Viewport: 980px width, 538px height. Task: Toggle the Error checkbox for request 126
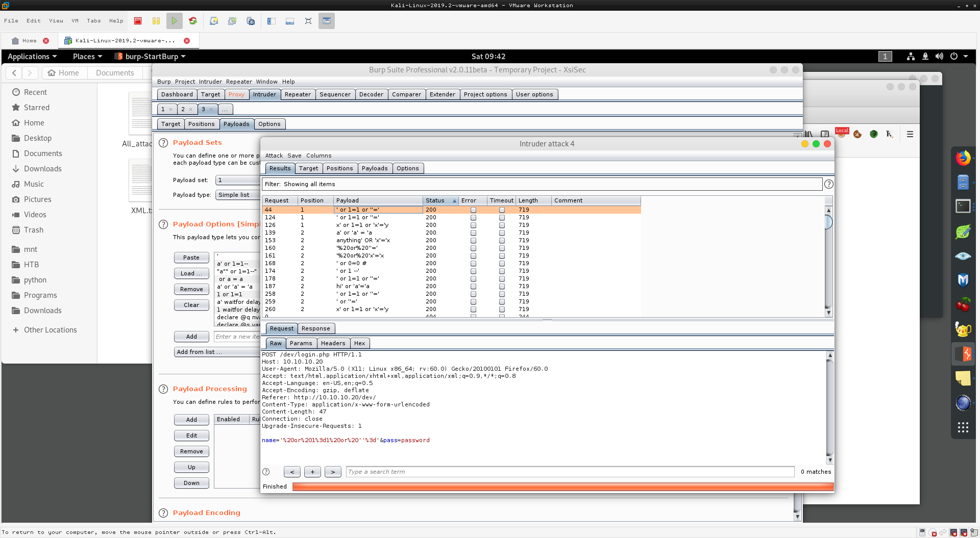(x=473, y=225)
